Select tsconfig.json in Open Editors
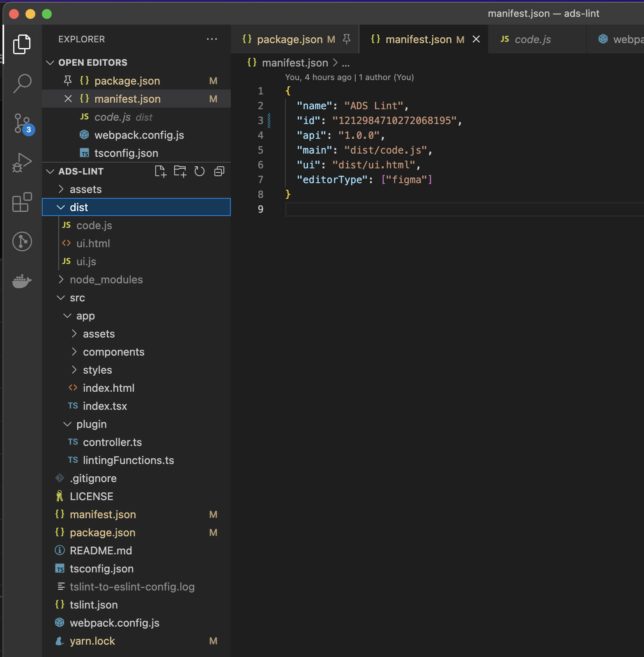Screen dimensions: 644x657 point(136,153)
